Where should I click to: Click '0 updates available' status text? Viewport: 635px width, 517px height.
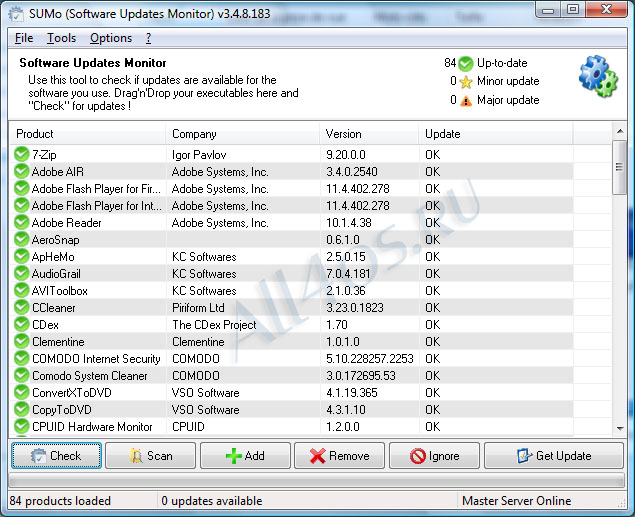(212, 501)
